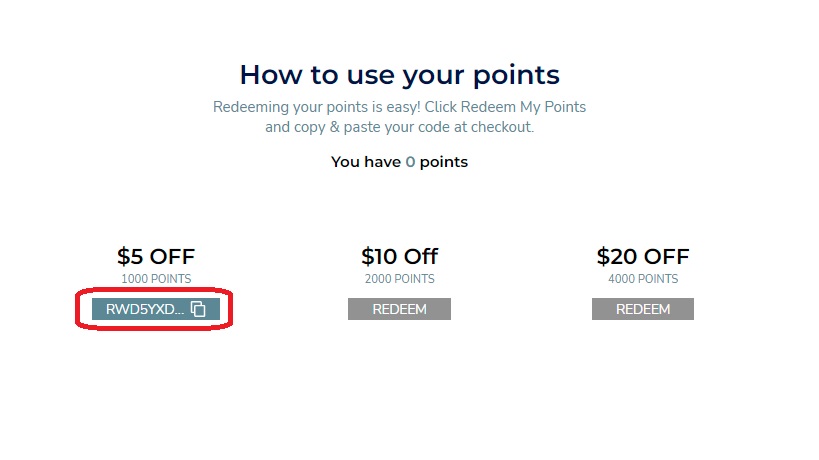Click the $5 OFF reward title

(156, 256)
